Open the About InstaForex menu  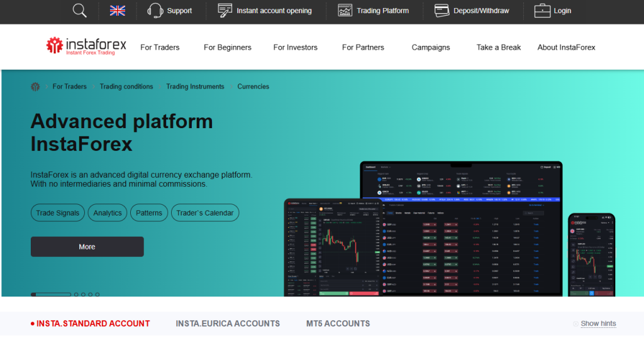tap(567, 47)
